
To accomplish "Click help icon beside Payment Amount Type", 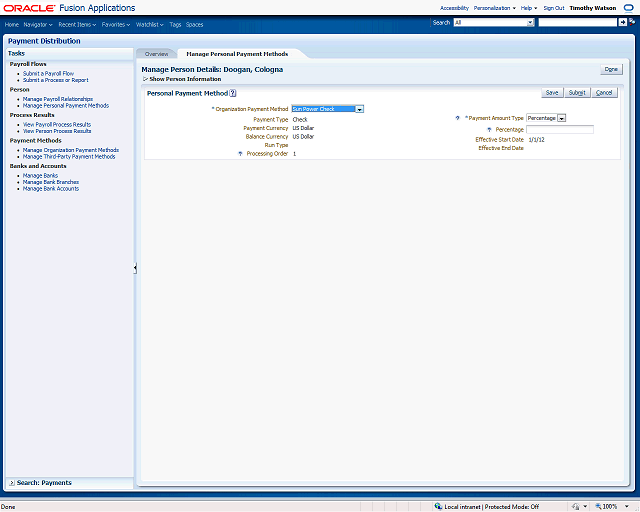I will pos(458,118).
